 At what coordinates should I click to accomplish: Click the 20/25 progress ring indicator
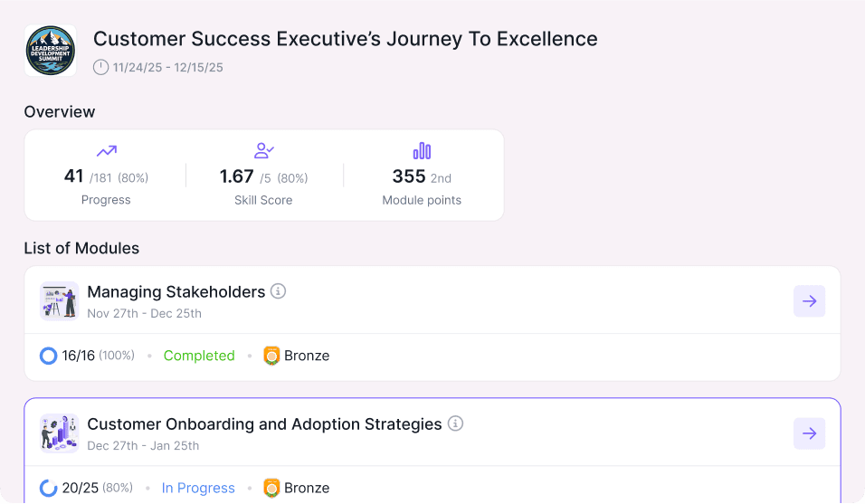(x=49, y=488)
